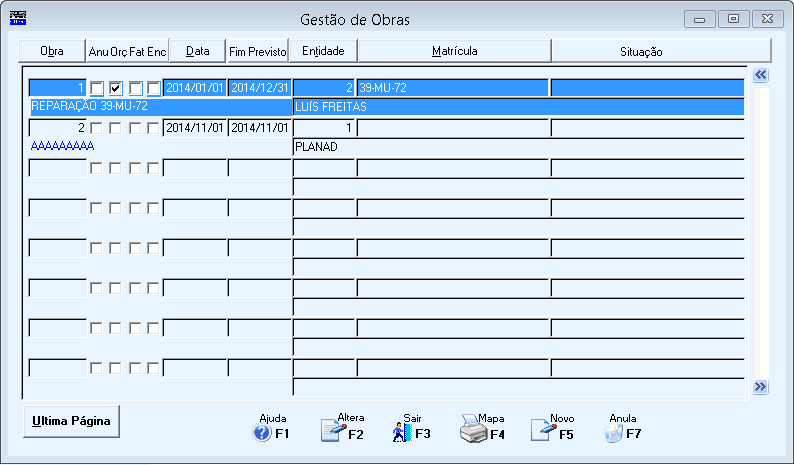Click LUÍS FREITAS entity name
The image size is (794, 465).
(519, 107)
